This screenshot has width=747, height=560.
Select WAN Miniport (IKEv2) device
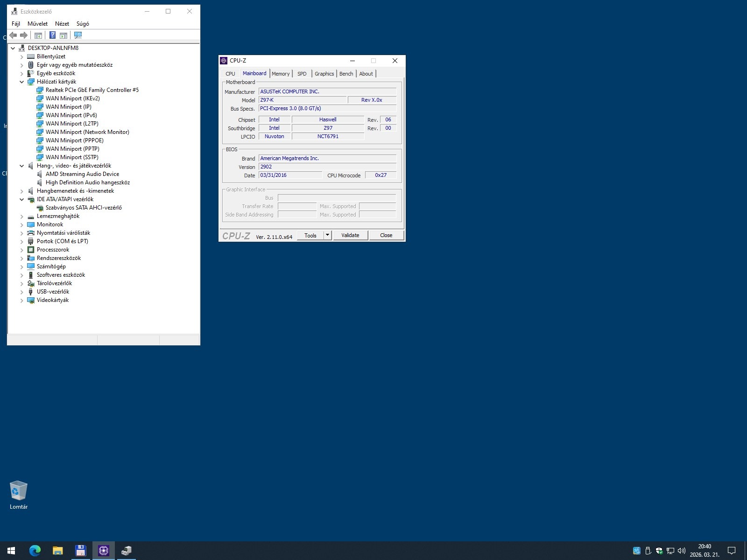click(73, 98)
